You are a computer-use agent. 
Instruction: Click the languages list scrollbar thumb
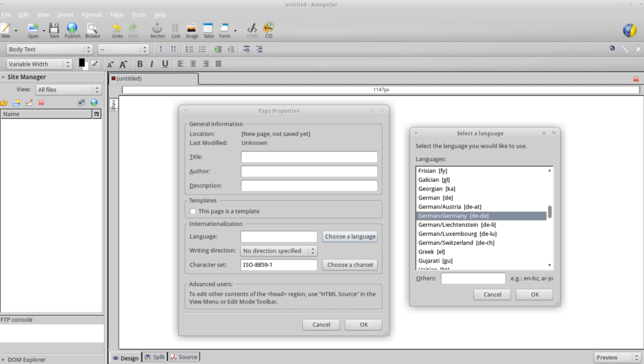550,212
